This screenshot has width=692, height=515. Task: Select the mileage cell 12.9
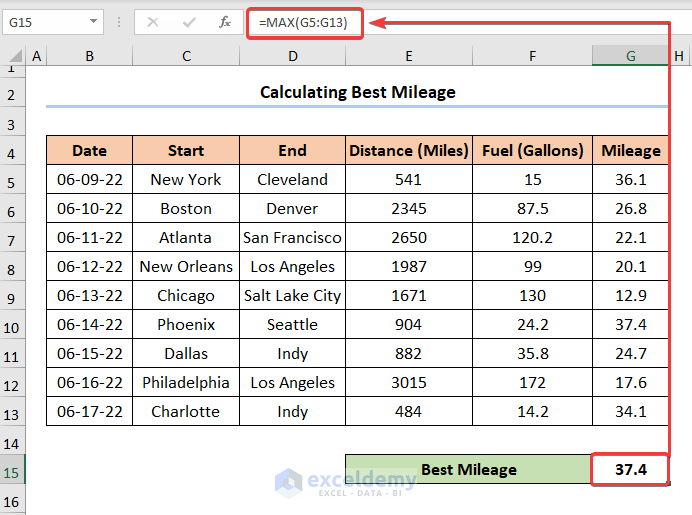coord(631,296)
